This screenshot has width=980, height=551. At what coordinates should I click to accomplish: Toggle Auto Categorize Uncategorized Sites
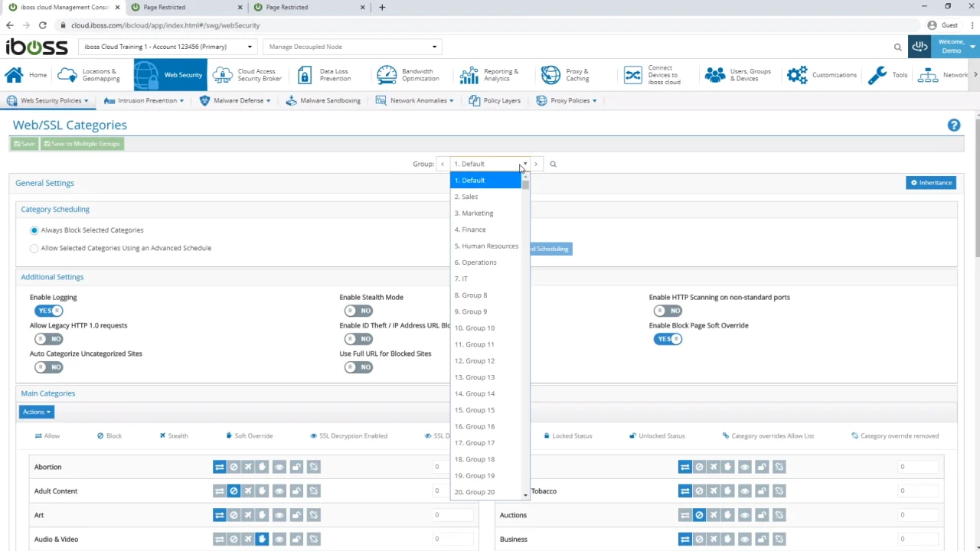click(x=48, y=367)
